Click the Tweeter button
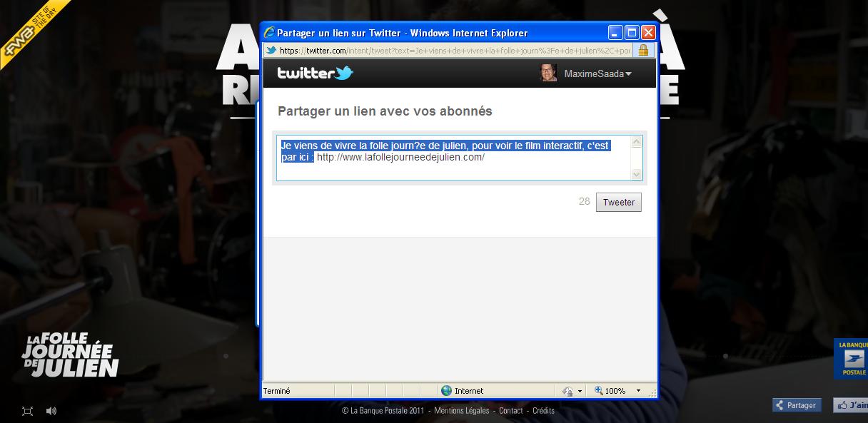The width and height of the screenshot is (868, 423). [618, 202]
